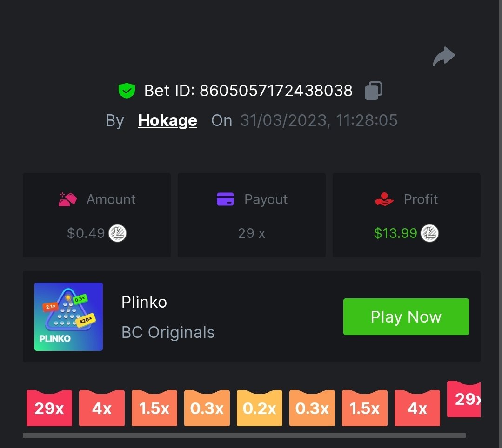This screenshot has width=502, height=448.
Task: Click the pink Amount icon
Action: tap(67, 199)
